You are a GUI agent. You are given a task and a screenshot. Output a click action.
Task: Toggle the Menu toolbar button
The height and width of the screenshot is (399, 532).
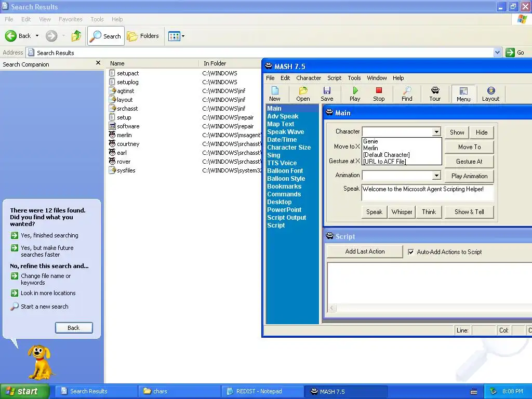pyautogui.click(x=463, y=94)
